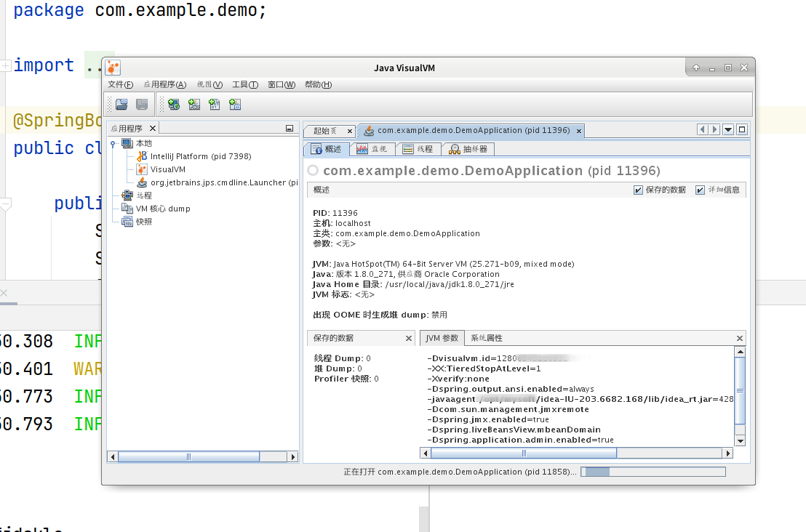
Task: Switch to the 系统属性 tab
Action: [x=486, y=338]
